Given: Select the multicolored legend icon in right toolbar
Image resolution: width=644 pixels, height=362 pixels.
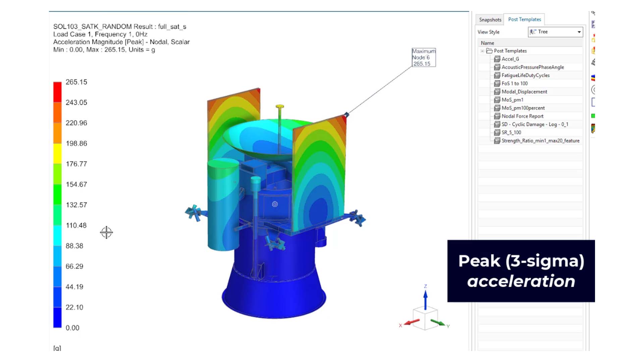Looking at the screenshot, I should (x=593, y=78).
